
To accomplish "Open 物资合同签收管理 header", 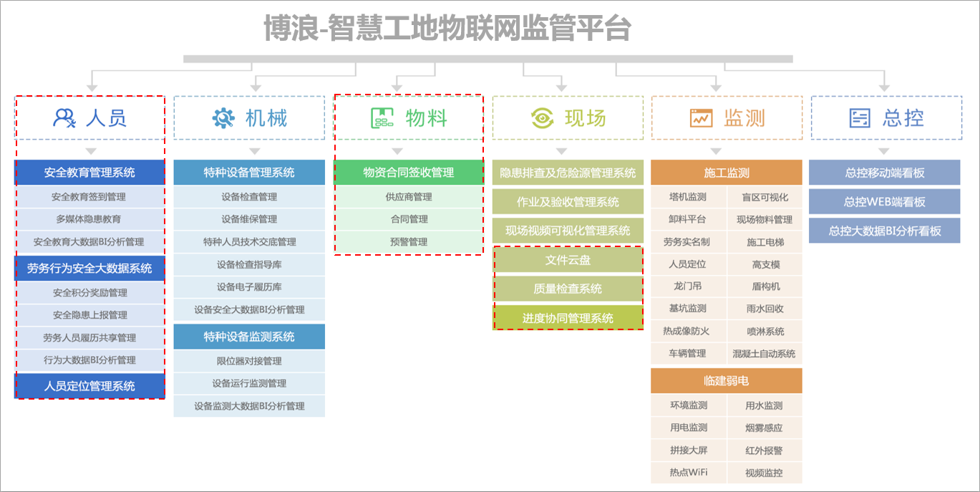I will click(409, 173).
